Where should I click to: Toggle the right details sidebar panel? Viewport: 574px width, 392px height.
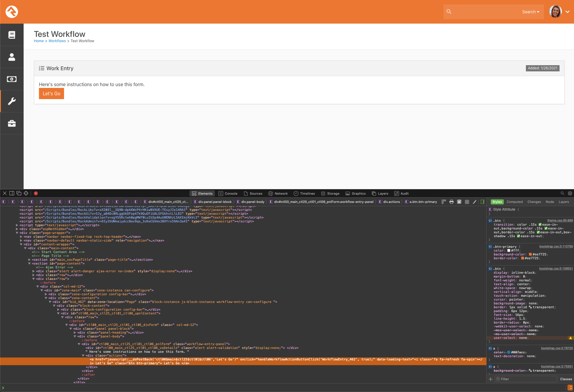coord(483,202)
